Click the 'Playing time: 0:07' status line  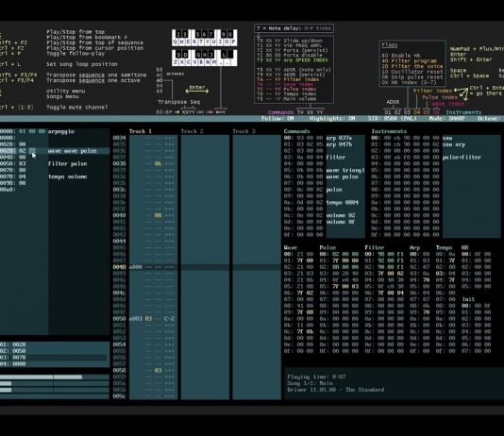[x=316, y=377]
